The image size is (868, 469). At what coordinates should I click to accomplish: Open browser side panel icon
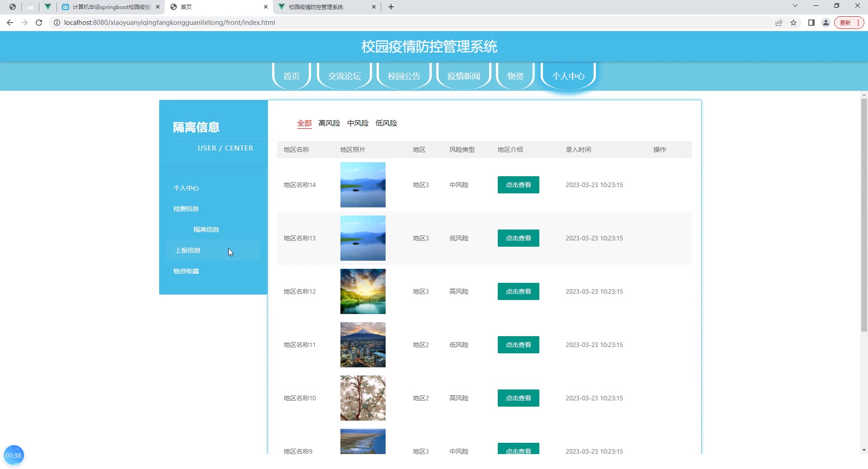[x=811, y=23]
